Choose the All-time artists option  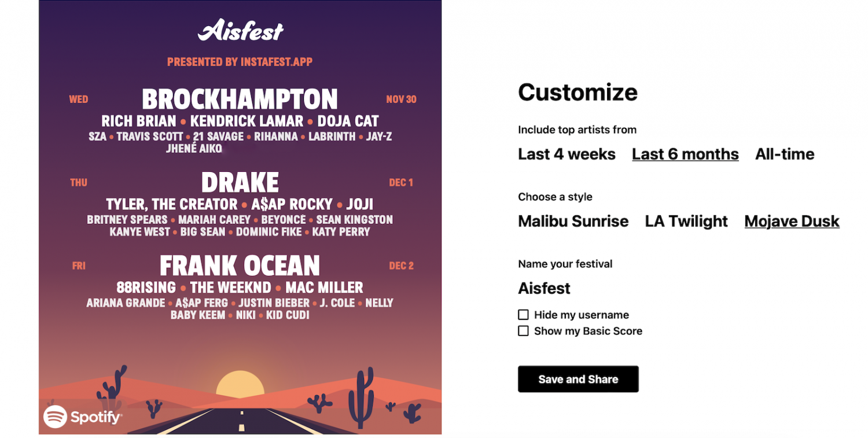(785, 154)
